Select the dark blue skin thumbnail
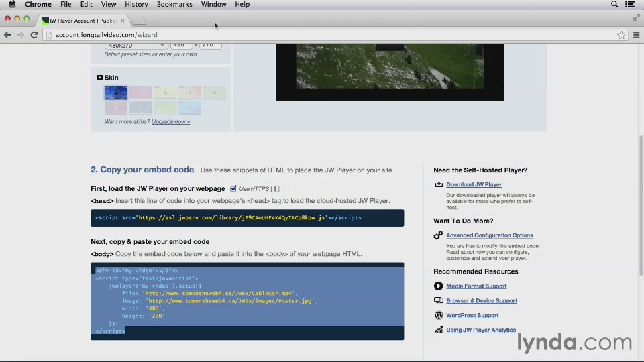The image size is (644, 362). click(x=116, y=93)
